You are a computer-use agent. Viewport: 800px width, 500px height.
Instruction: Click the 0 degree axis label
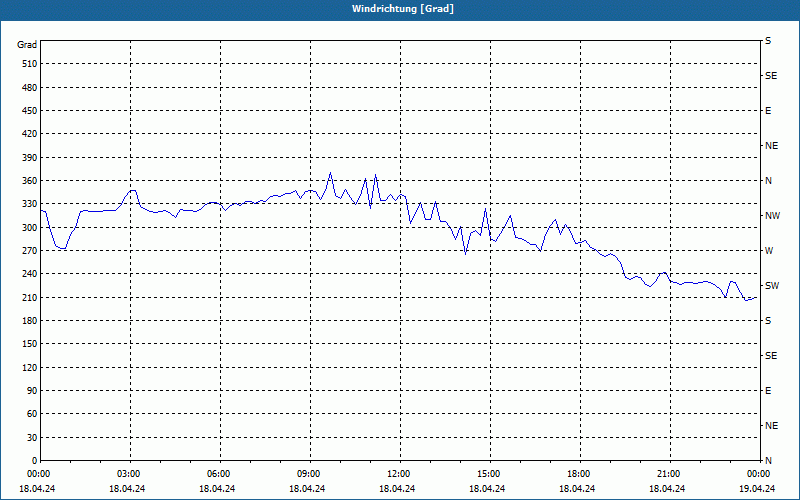click(x=35, y=461)
